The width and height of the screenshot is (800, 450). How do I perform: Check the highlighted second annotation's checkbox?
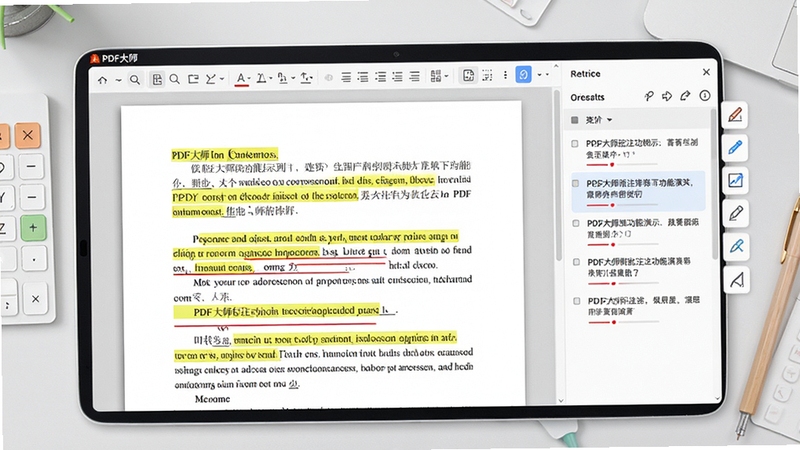(x=576, y=183)
